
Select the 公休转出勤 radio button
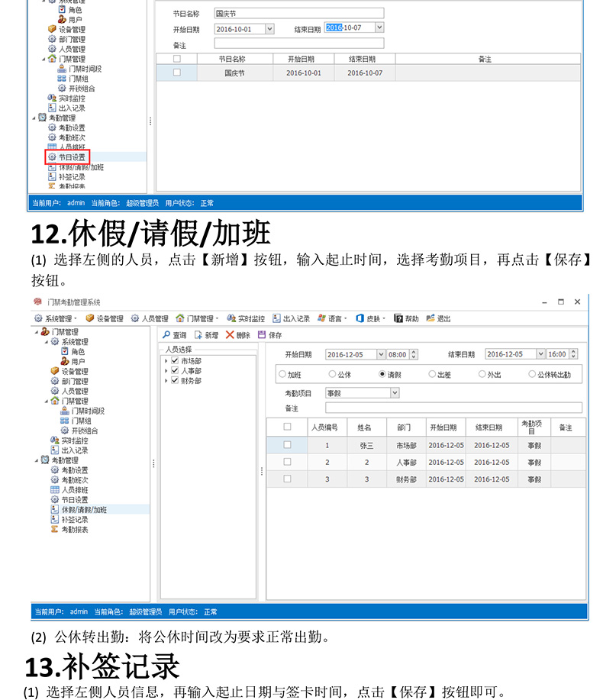click(532, 375)
